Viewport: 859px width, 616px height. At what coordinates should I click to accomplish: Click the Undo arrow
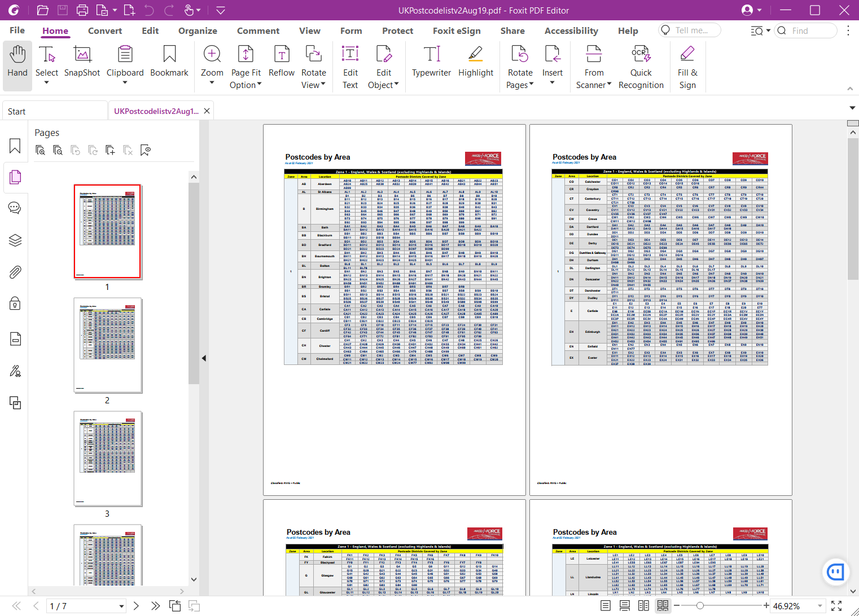(149, 10)
